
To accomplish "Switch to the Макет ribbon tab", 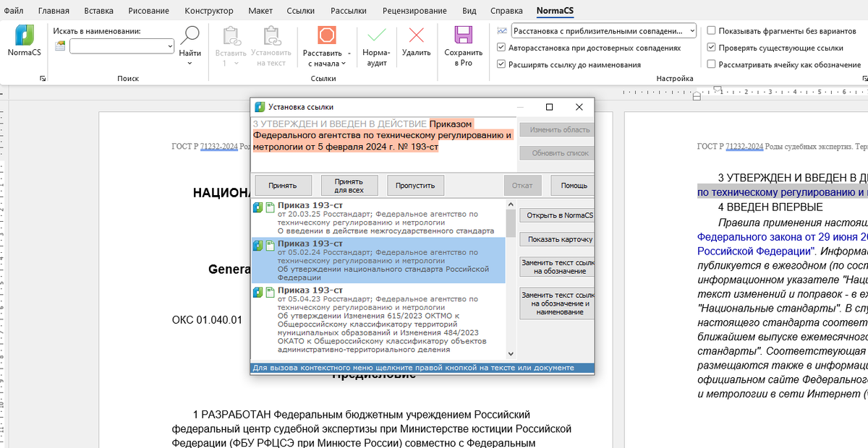I will click(x=260, y=11).
